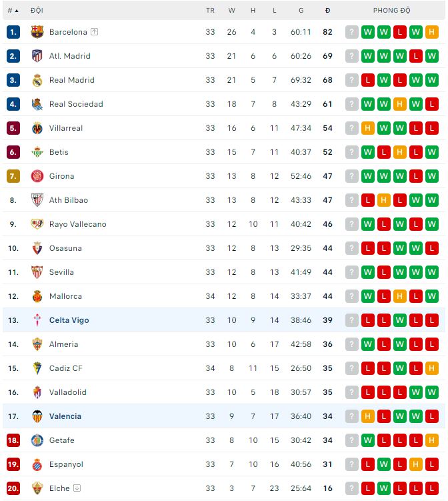Click the Real Madrid crest icon
This screenshot has height=501, width=448.
click(37, 80)
